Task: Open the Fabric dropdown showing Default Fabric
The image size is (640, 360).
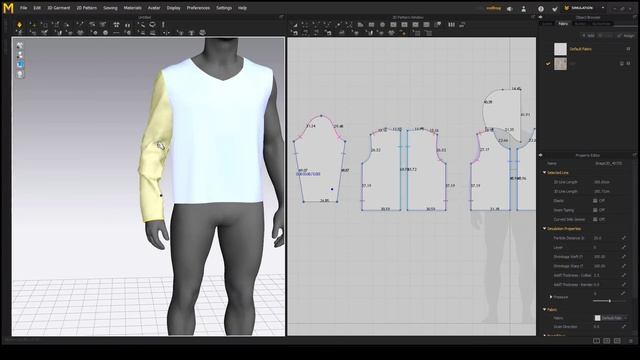Action: [611, 318]
